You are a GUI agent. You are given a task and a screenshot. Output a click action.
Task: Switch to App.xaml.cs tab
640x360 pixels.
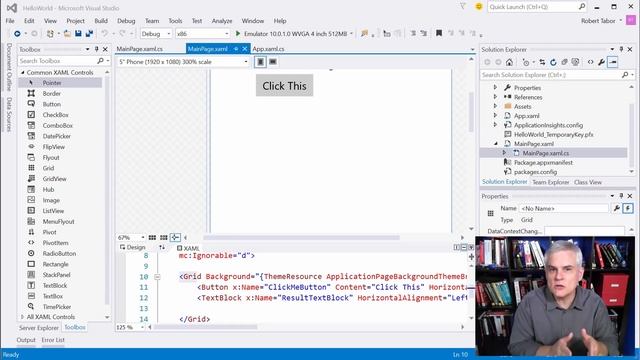(268, 49)
